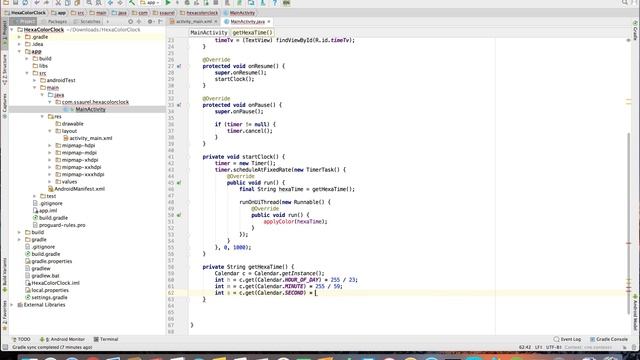640x360 pixels.
Task: Click the Replace toolbar icon
Action: click(x=99, y=2)
